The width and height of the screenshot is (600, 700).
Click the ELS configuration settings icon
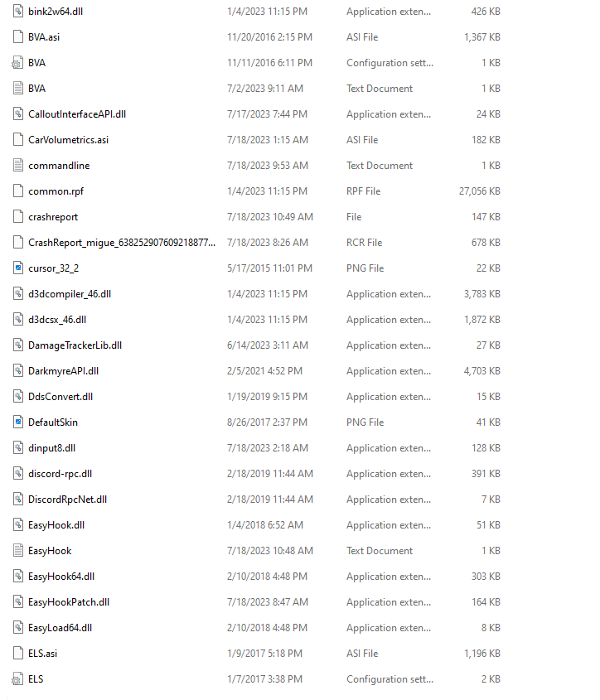point(18,679)
